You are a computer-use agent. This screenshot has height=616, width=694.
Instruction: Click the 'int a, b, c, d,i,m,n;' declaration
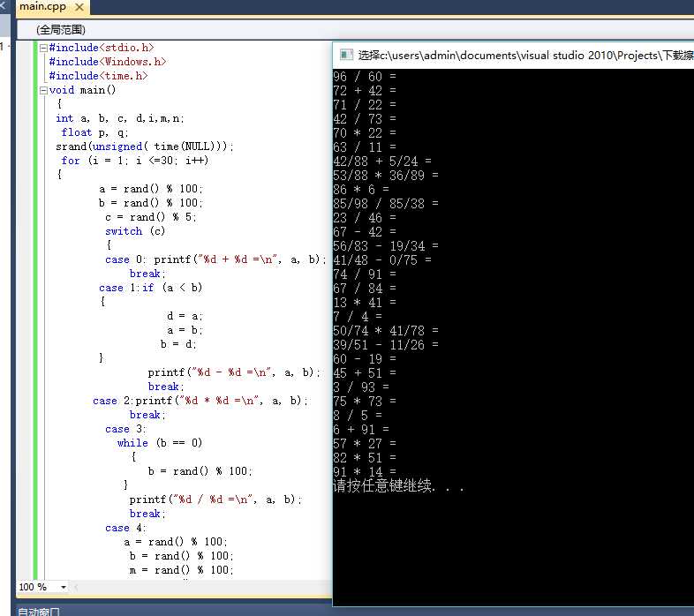[119, 118]
